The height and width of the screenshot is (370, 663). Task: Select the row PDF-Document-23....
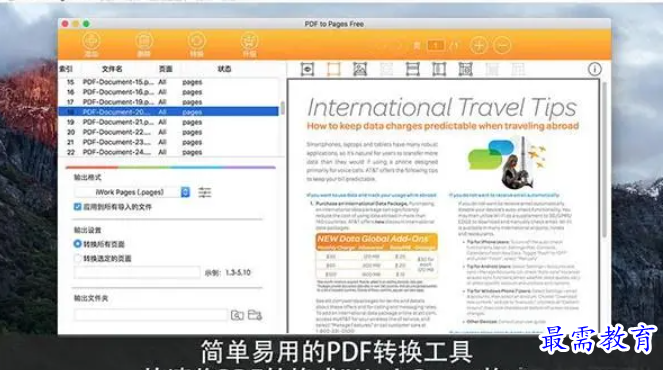pyautogui.click(x=168, y=142)
